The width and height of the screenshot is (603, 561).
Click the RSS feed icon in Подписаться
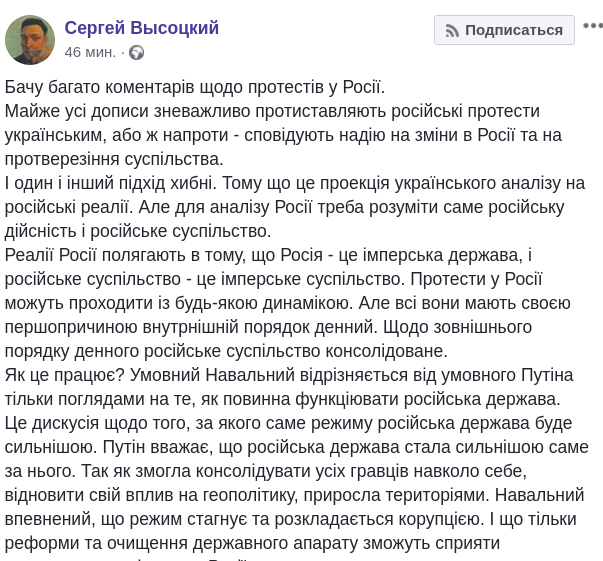coord(451,30)
